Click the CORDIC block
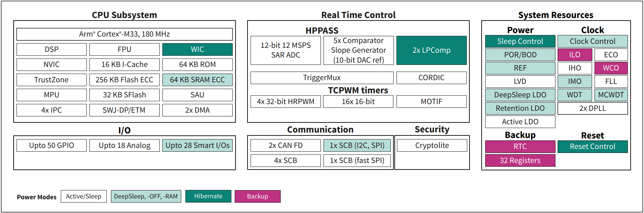 [x=431, y=78]
